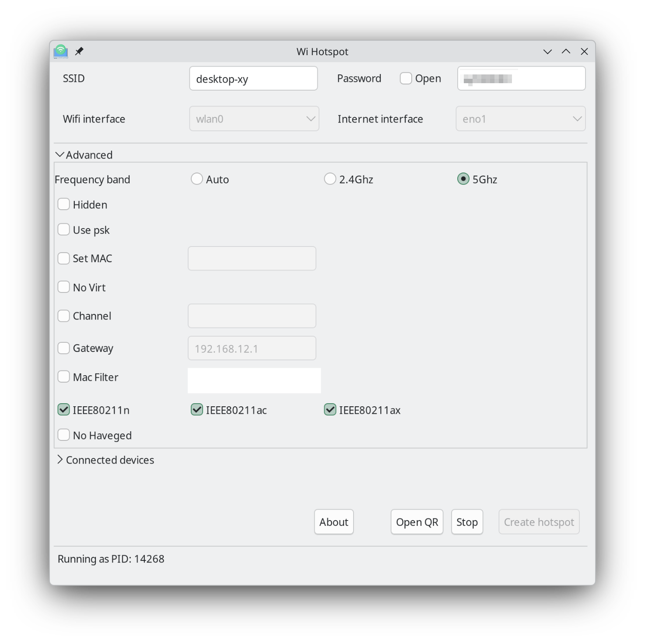Screen dimensions: 645x644
Task: Click the Wi Hotspot app icon in title bar
Action: (x=61, y=51)
